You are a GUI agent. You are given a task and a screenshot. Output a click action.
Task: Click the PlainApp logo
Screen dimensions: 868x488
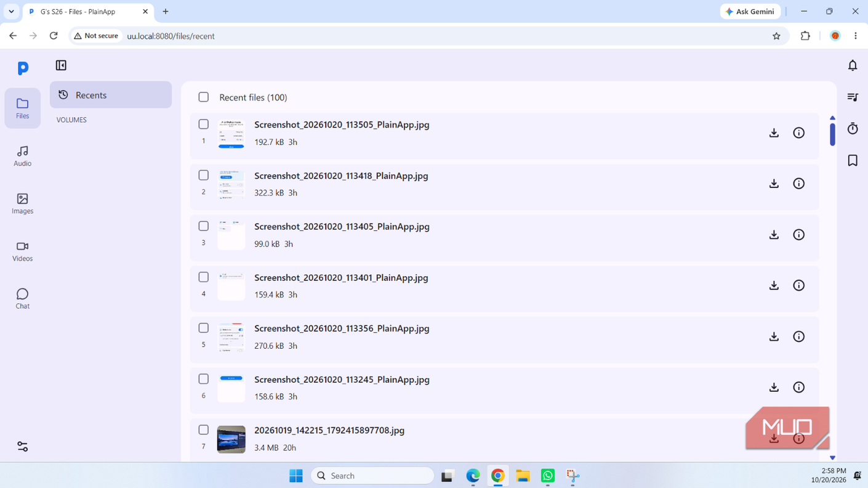[x=23, y=68]
